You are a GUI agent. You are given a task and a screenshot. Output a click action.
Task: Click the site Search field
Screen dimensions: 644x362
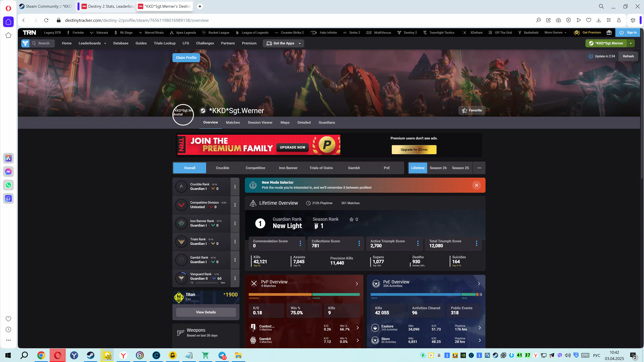click(42, 43)
